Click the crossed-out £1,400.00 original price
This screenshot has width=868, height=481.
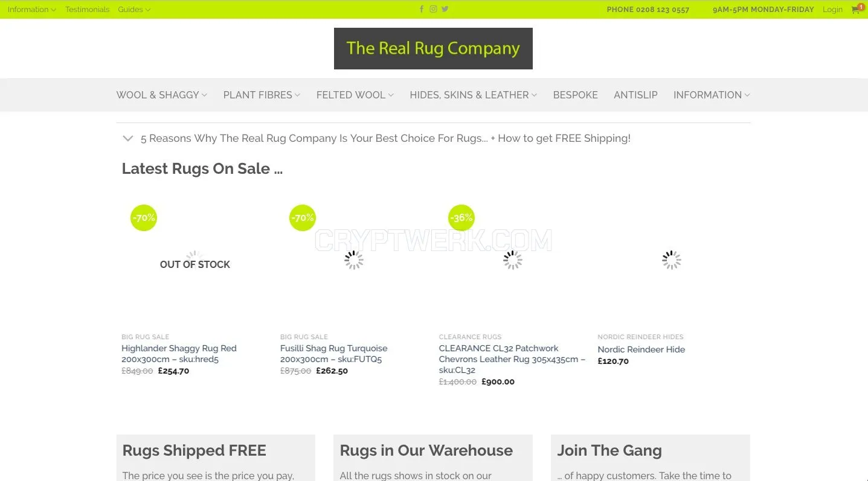(458, 382)
